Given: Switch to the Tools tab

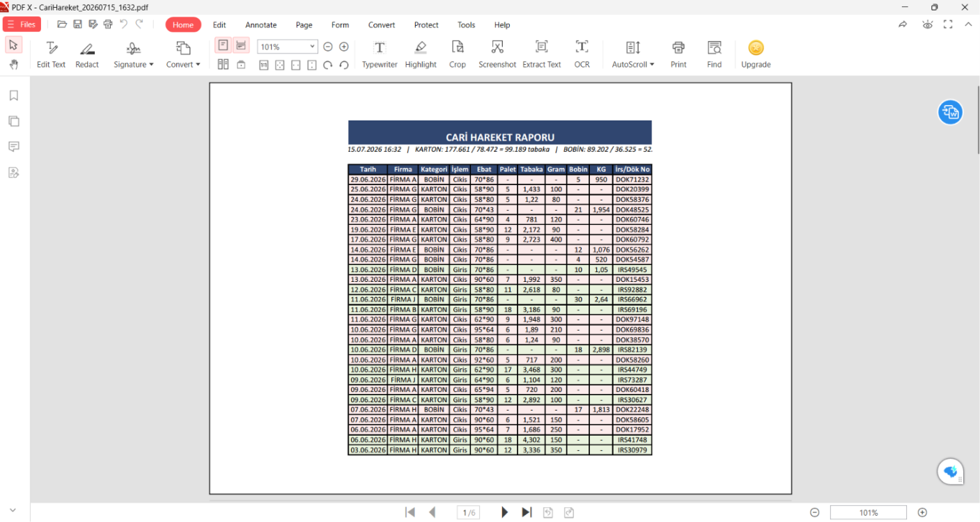Looking at the screenshot, I should click(x=466, y=24).
